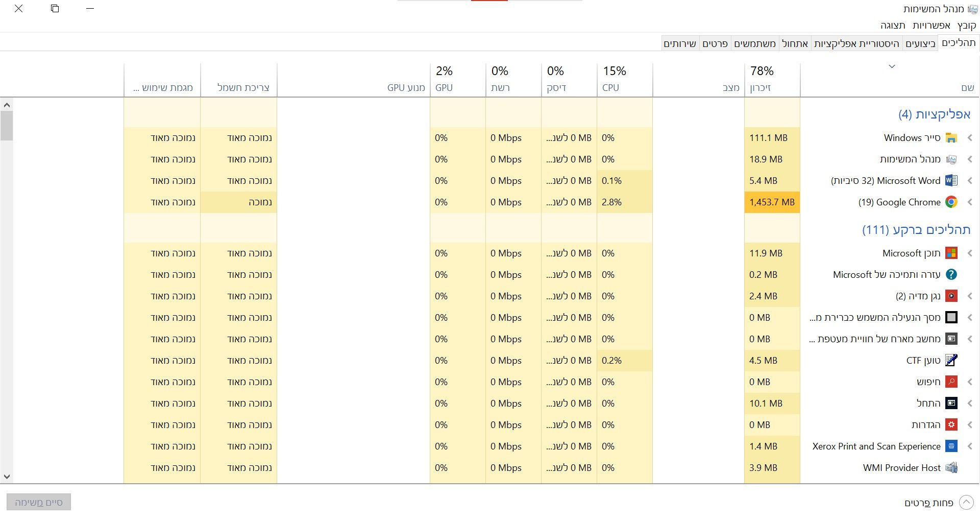Click the Google Chrome icon

click(951, 202)
